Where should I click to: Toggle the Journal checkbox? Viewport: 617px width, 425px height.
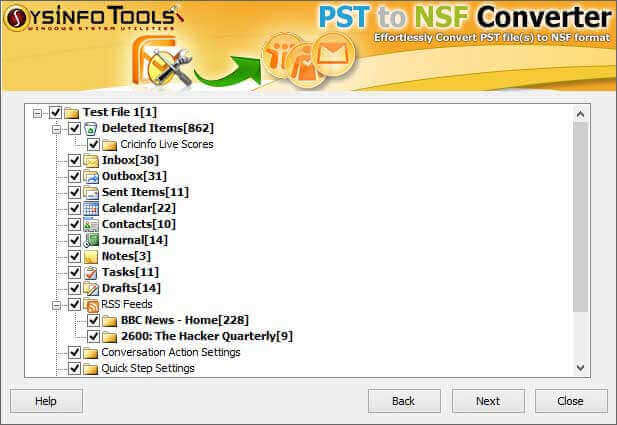tap(74, 240)
